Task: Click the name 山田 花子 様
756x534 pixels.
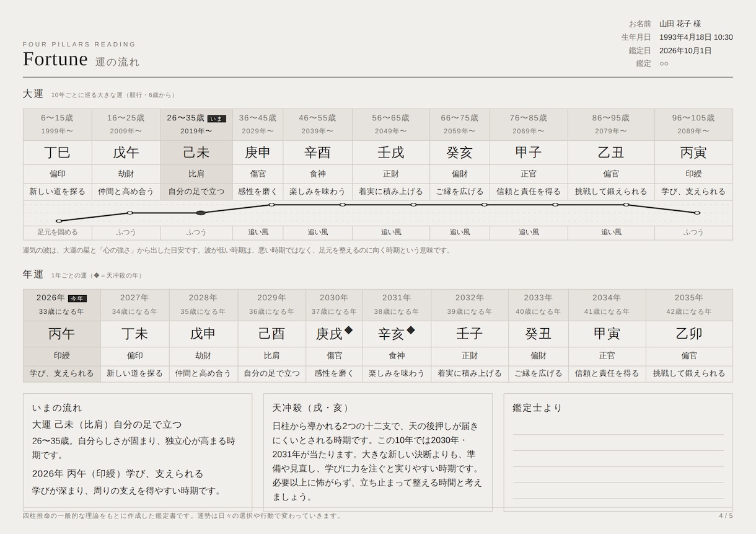Action: point(680,24)
